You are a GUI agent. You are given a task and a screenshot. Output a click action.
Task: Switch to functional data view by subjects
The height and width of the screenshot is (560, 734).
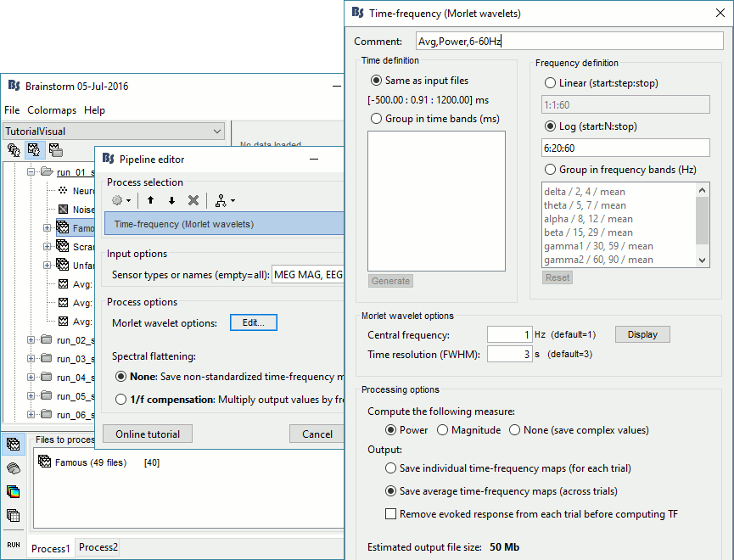pyautogui.click(x=34, y=150)
